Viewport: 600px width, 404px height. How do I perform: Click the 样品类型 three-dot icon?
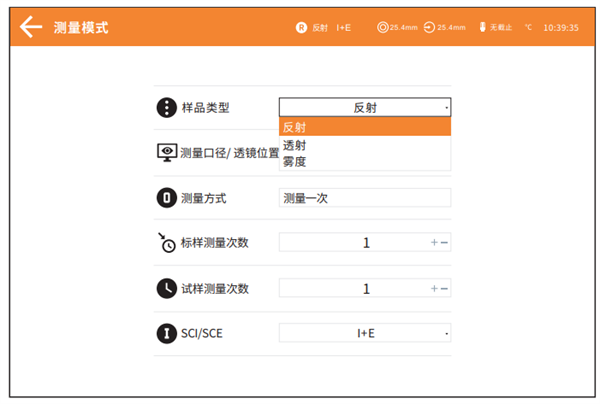tap(166, 108)
